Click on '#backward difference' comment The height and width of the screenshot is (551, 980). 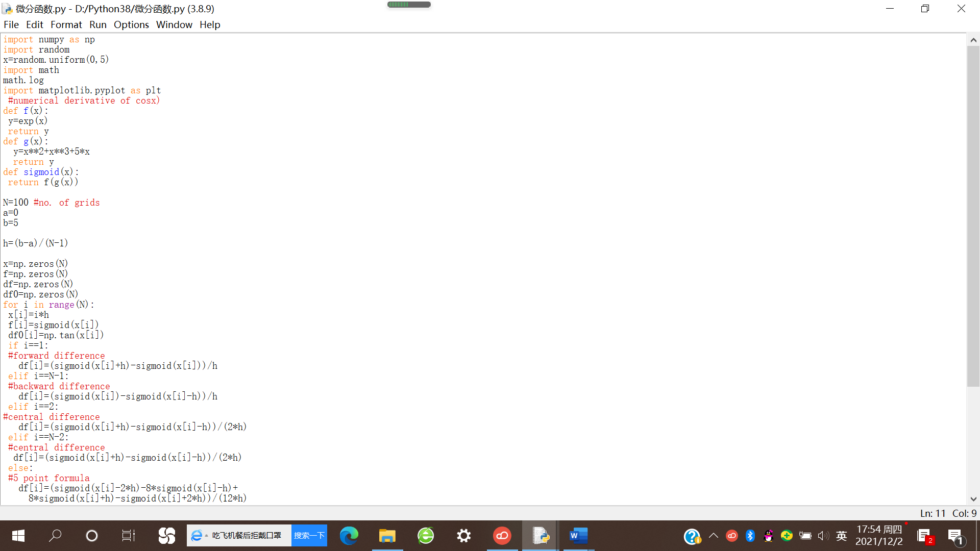click(59, 386)
